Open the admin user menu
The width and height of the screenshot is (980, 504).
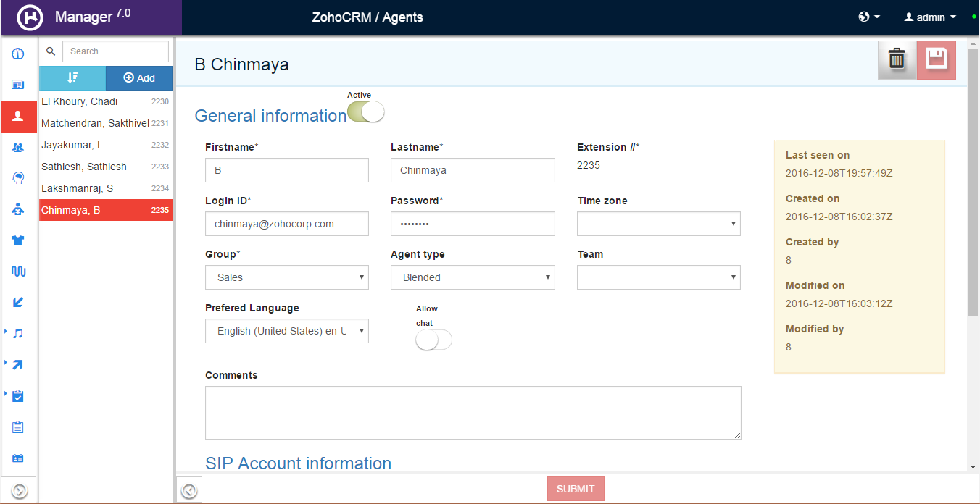[x=930, y=17]
